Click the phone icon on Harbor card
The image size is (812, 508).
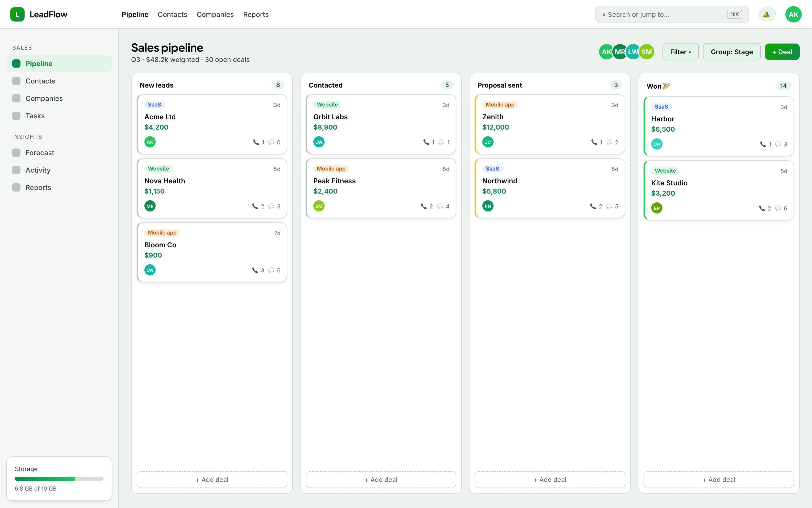(763, 144)
